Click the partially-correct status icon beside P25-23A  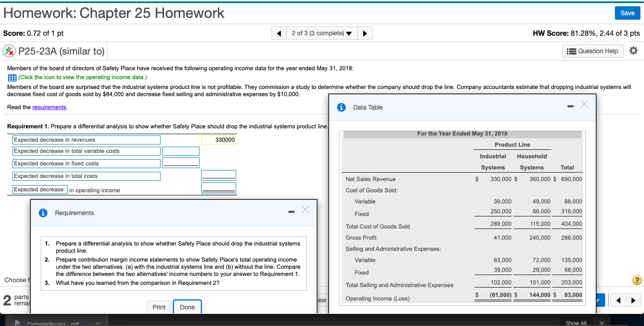(x=8, y=51)
